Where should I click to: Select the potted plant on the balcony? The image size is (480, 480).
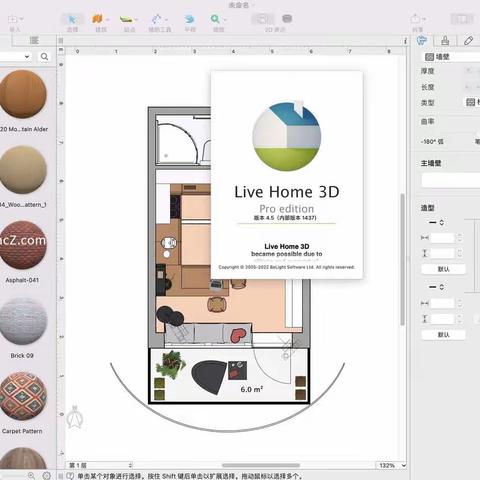[171, 364]
